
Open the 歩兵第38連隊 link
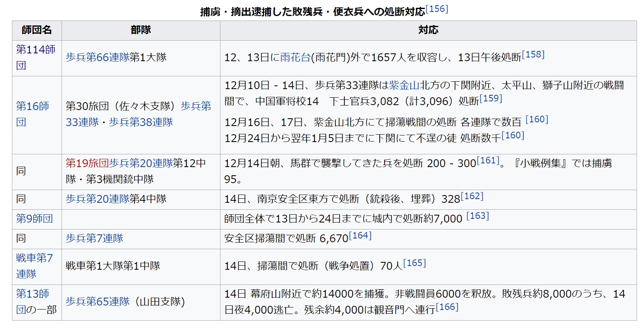141,122
